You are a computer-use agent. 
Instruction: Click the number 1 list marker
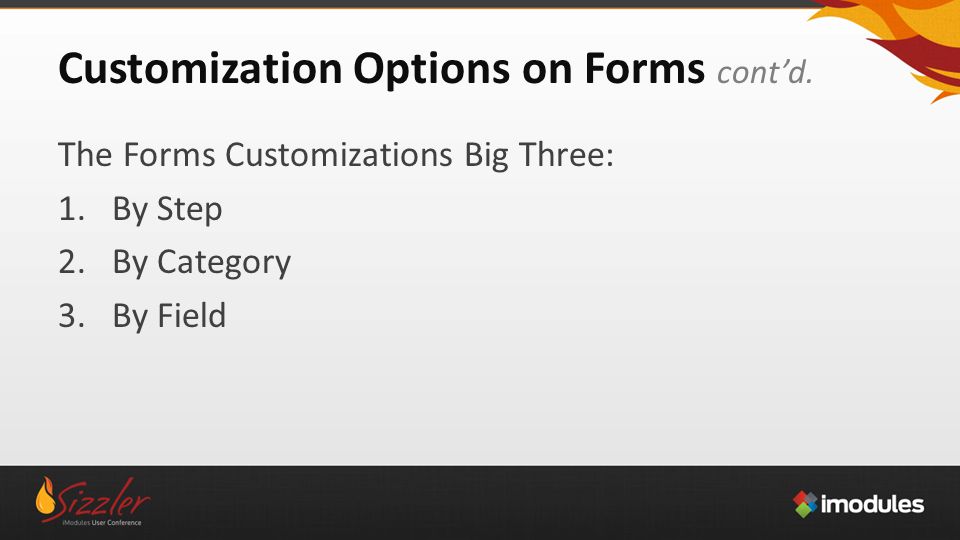tap(71, 209)
